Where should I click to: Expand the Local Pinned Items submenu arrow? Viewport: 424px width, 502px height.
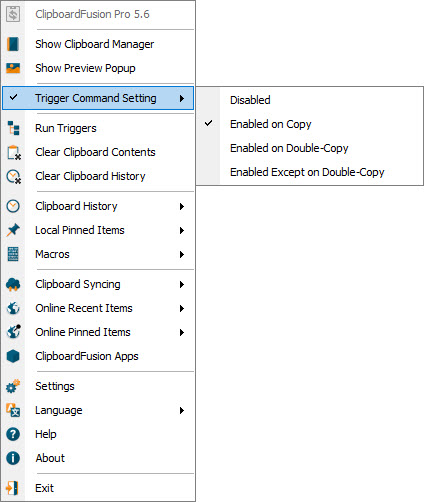tap(182, 230)
